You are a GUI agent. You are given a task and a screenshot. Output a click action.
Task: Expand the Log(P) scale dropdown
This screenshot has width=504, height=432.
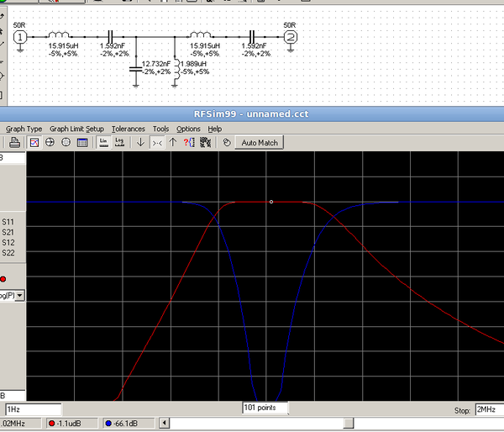(x=19, y=295)
